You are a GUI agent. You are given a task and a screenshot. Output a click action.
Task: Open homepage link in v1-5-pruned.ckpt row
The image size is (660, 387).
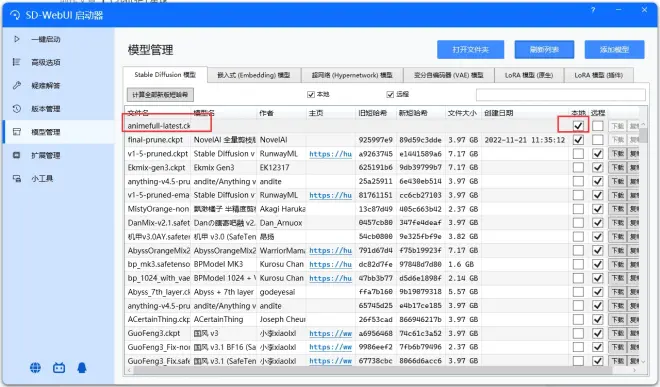[330, 154]
